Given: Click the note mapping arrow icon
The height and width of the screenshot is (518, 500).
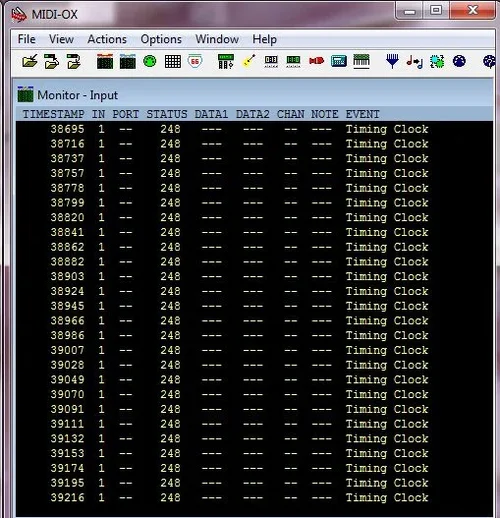Looking at the screenshot, I should point(415,62).
